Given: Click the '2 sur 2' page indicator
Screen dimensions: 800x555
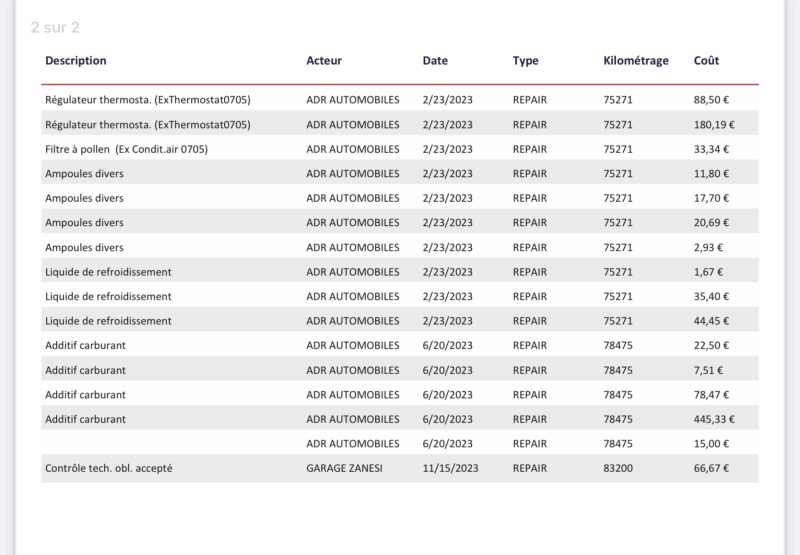Looking at the screenshot, I should (55, 27).
